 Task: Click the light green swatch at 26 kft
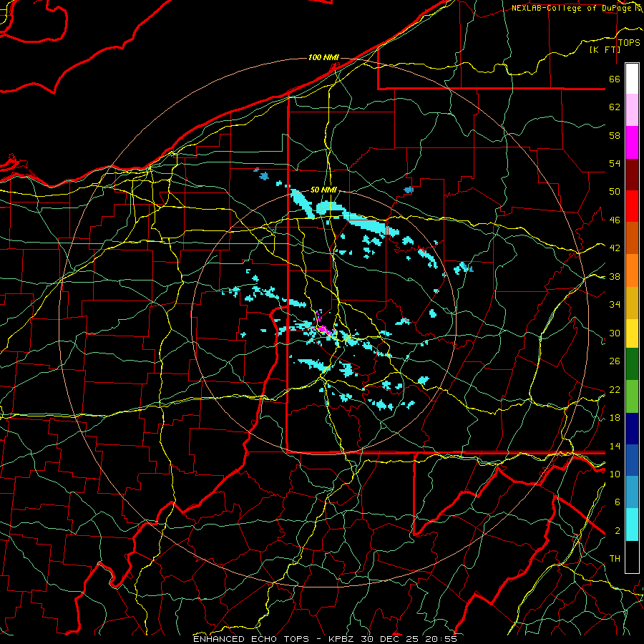click(632, 396)
